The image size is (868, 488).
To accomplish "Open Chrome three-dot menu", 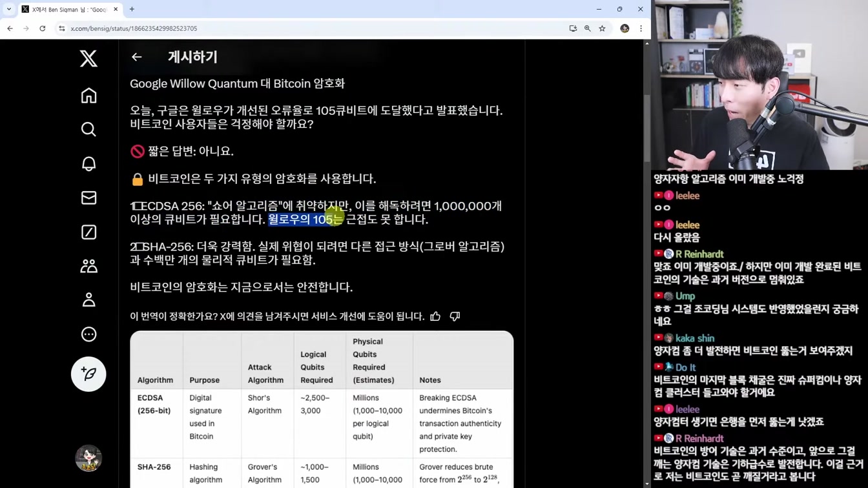I will tap(641, 28).
